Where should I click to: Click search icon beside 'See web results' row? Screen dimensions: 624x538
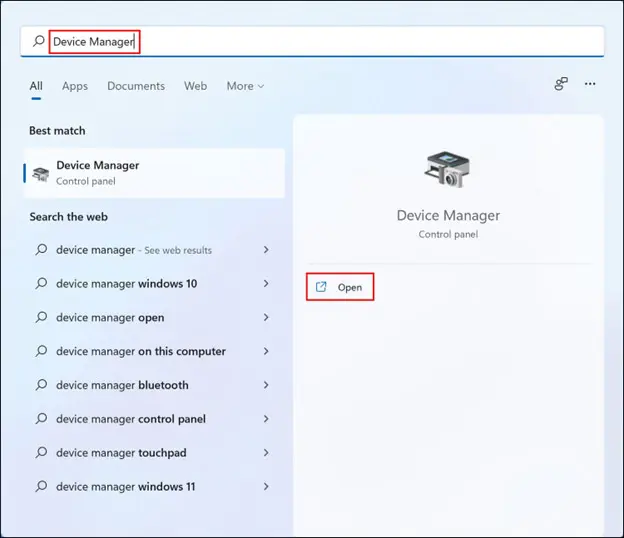click(x=41, y=250)
